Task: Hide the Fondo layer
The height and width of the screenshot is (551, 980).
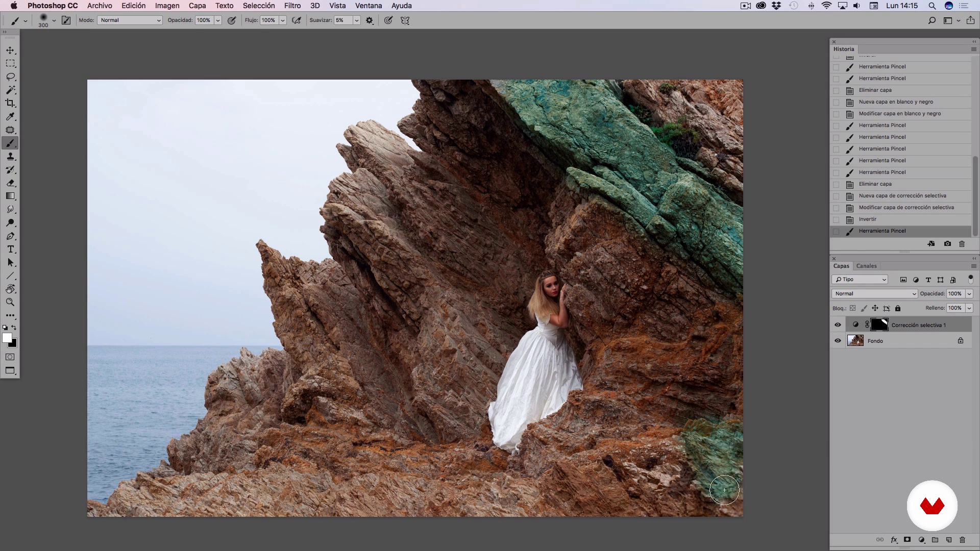Action: [838, 341]
